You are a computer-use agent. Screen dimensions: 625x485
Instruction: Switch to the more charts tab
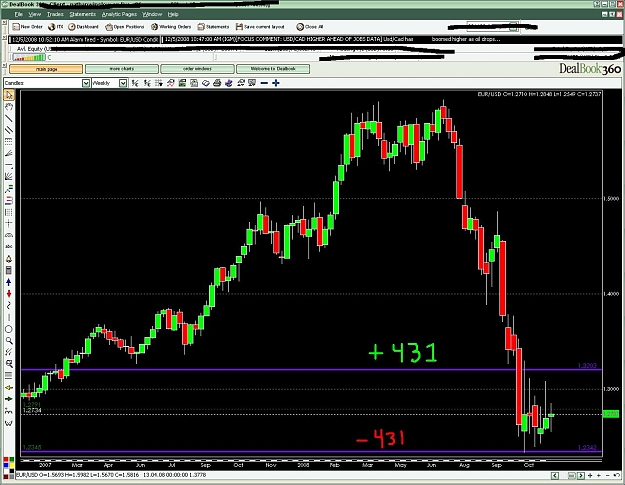(122, 69)
